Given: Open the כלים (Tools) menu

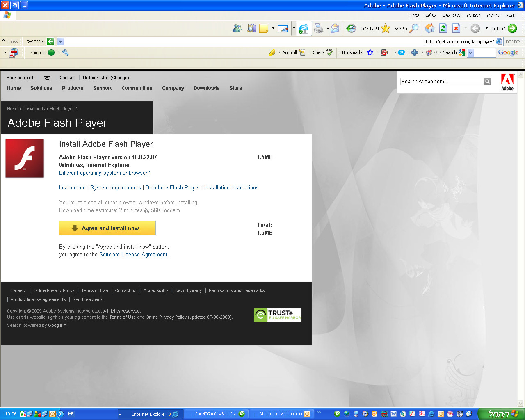Looking at the screenshot, I should [431, 15].
